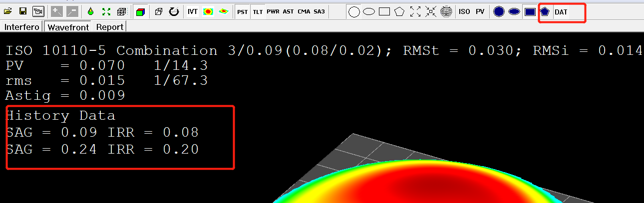Viewport: 644px width, 203px height.
Task: Select the filled blue rectangle icon
Action: pos(530,12)
